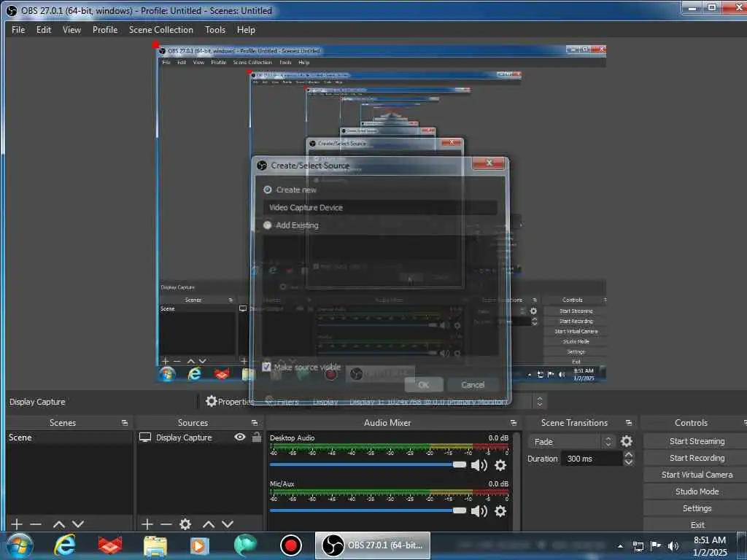This screenshot has width=747, height=560.
Task: Open Windows Start menu
Action: (x=20, y=545)
